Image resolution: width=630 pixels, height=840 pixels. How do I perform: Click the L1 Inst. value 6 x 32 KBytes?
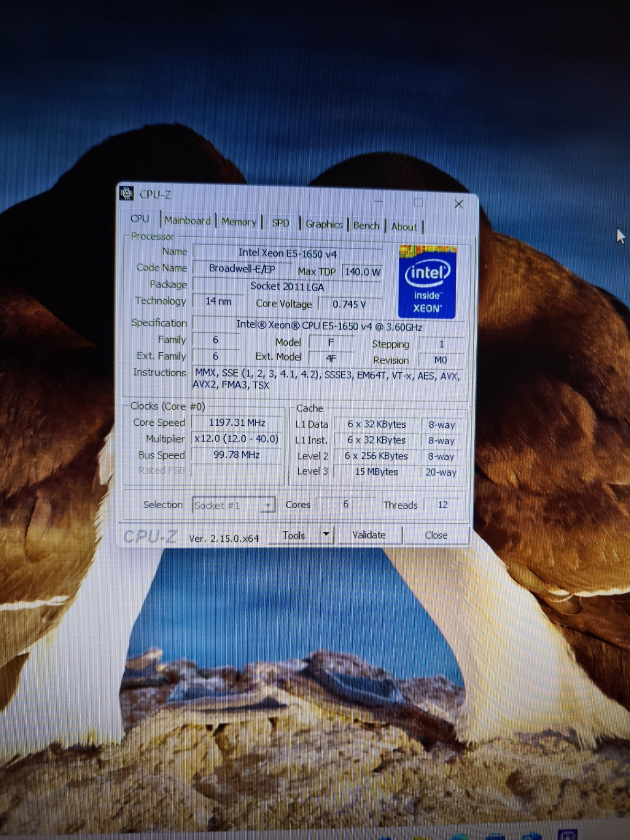tap(376, 440)
